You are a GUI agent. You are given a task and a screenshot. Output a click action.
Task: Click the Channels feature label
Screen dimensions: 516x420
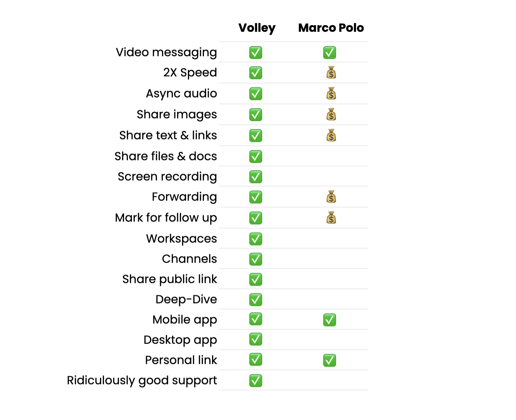click(x=190, y=259)
